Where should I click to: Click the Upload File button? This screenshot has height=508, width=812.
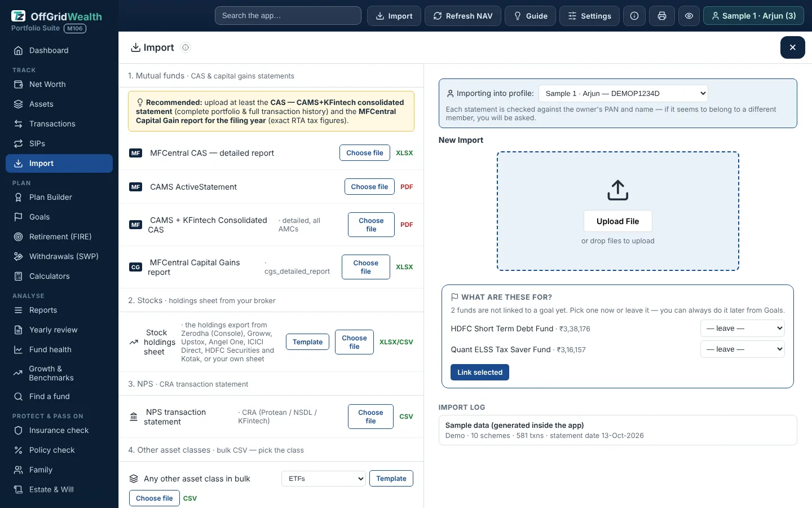click(618, 221)
